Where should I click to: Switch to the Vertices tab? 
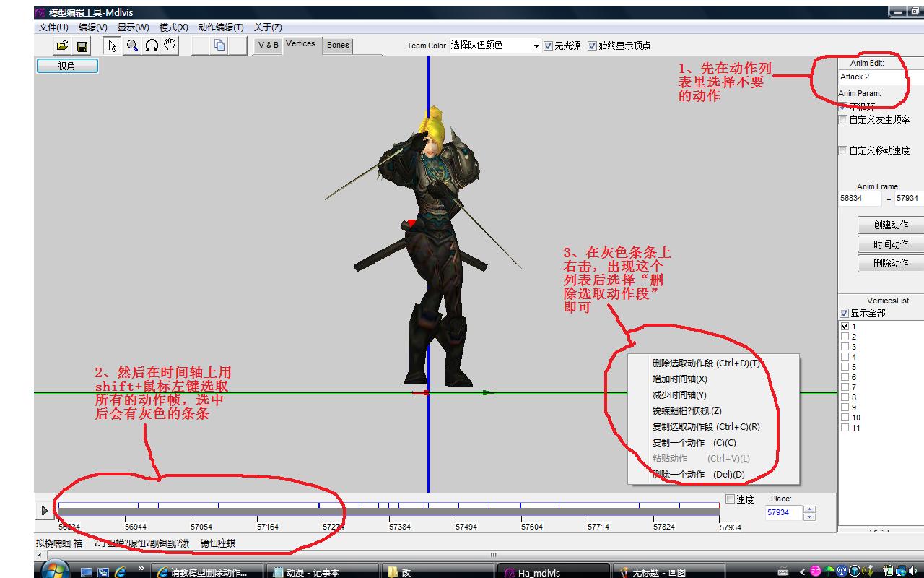pyautogui.click(x=301, y=44)
